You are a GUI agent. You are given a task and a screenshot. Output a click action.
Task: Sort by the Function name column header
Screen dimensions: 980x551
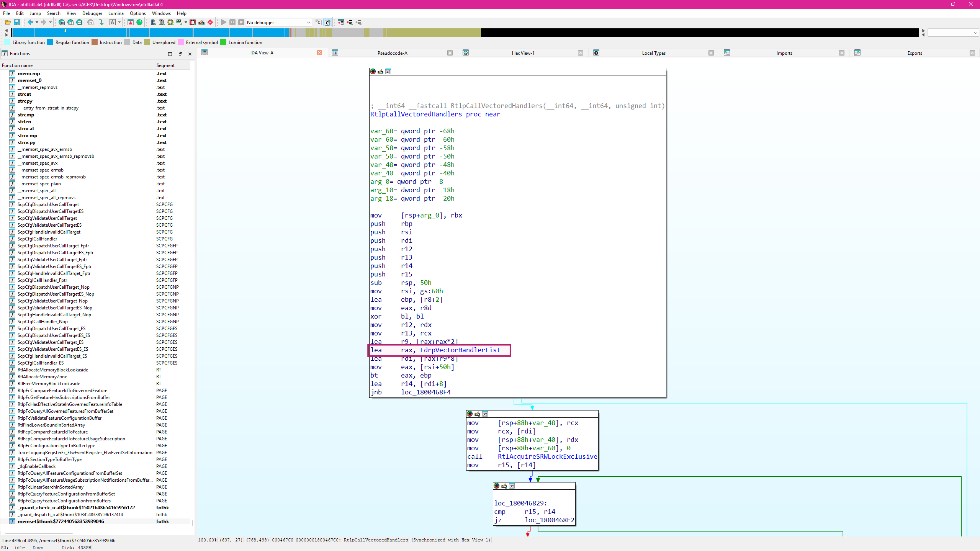point(77,65)
